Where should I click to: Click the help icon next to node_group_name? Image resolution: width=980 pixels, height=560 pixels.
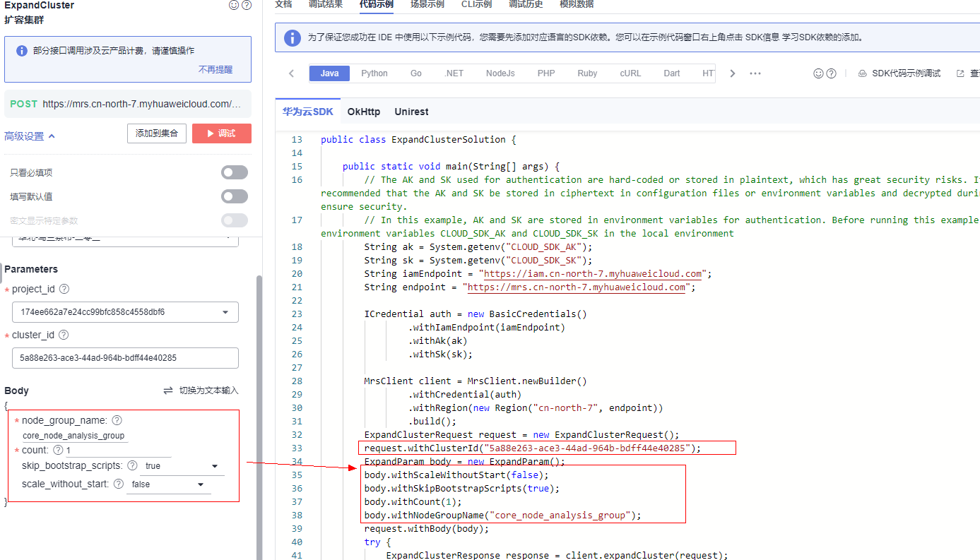pyautogui.click(x=117, y=420)
